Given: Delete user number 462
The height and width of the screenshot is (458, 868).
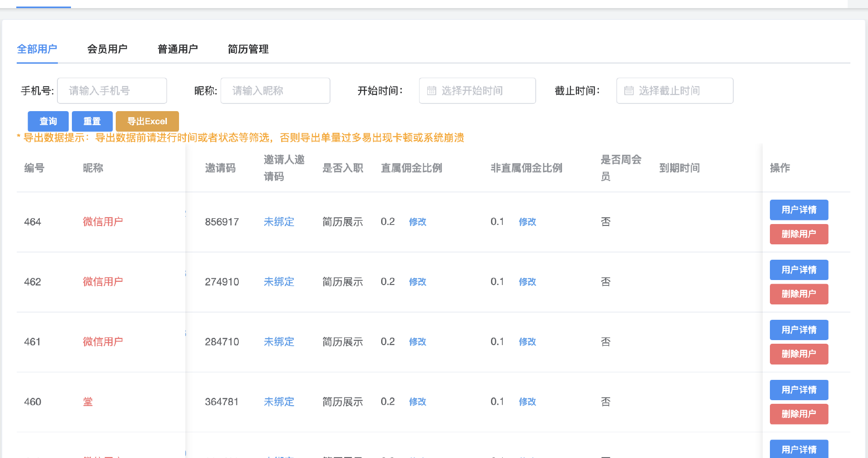Looking at the screenshot, I should 799,294.
